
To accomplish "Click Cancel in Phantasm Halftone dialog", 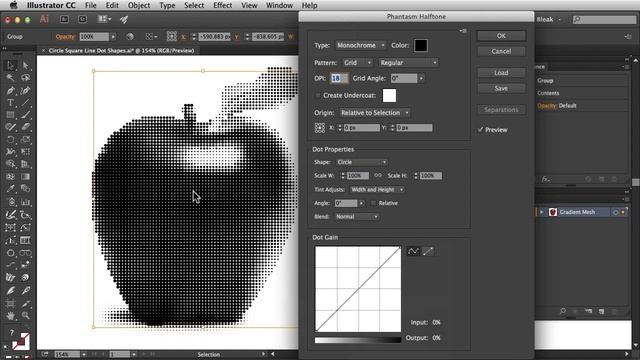I will point(501,51).
